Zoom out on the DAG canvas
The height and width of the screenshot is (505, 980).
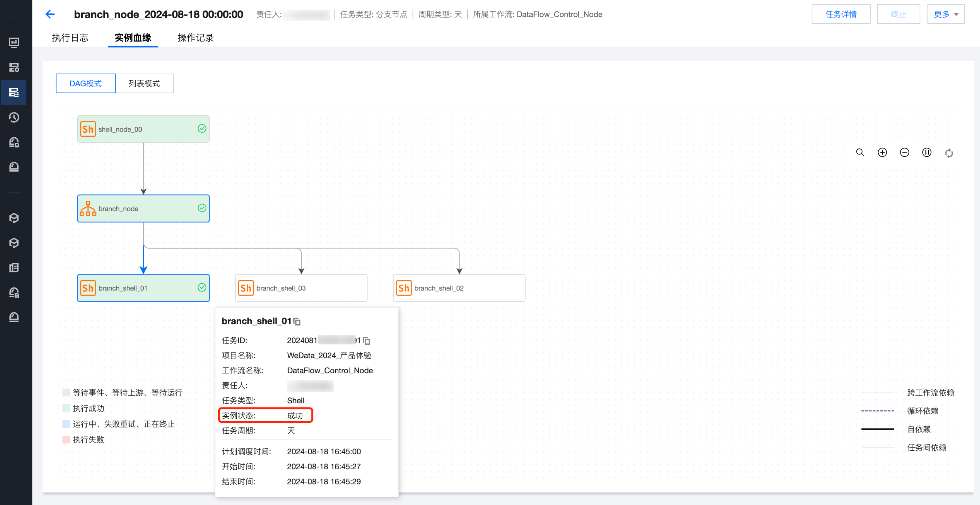[x=904, y=153]
